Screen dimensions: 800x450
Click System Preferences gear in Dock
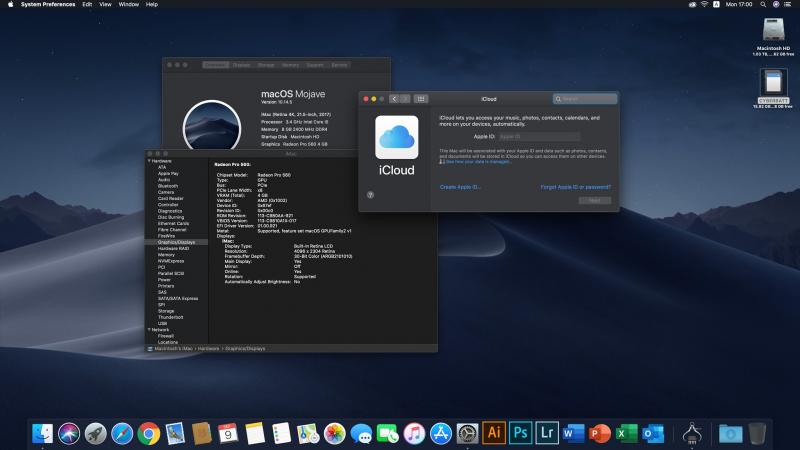coord(467,434)
